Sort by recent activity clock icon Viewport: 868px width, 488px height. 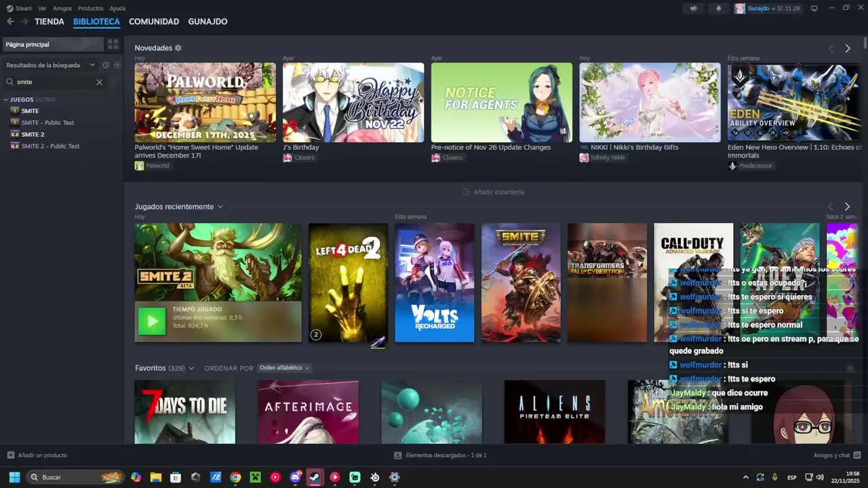point(106,65)
